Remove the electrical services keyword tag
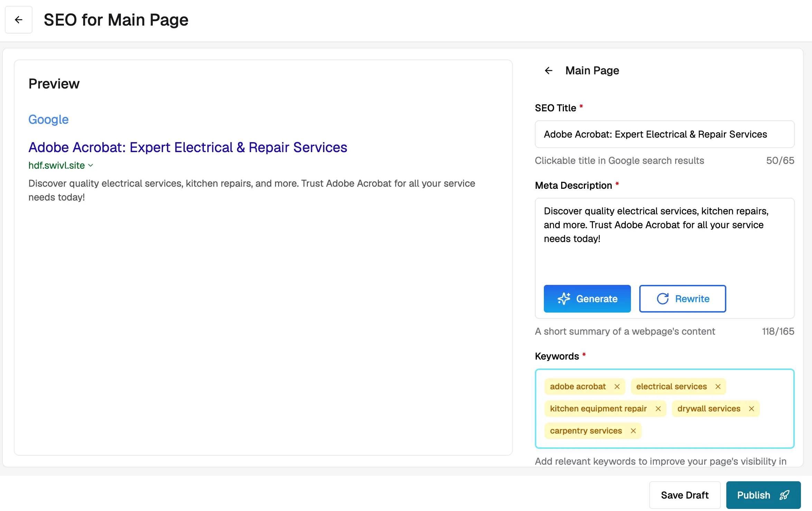This screenshot has height=511, width=812. 718,387
